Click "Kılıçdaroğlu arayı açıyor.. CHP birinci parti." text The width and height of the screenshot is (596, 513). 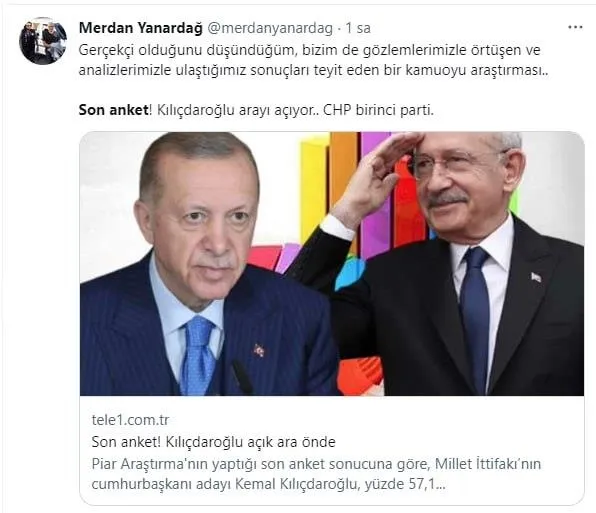click(x=295, y=110)
